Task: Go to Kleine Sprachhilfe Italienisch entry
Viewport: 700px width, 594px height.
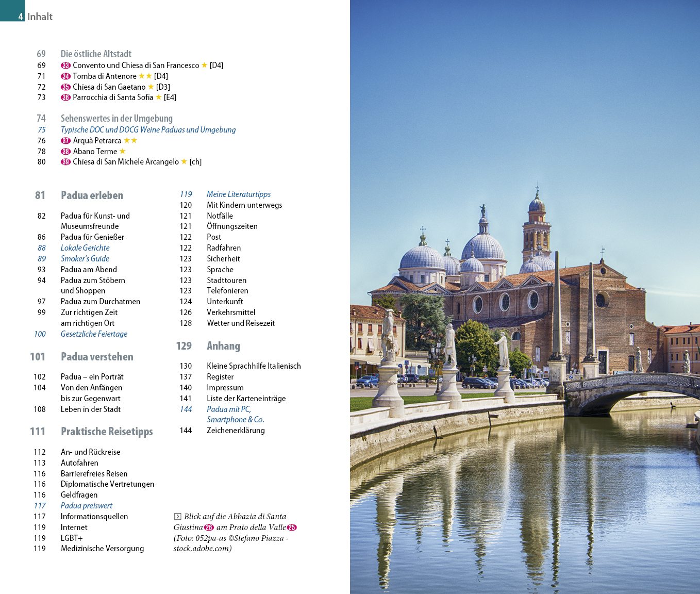Action: (254, 366)
